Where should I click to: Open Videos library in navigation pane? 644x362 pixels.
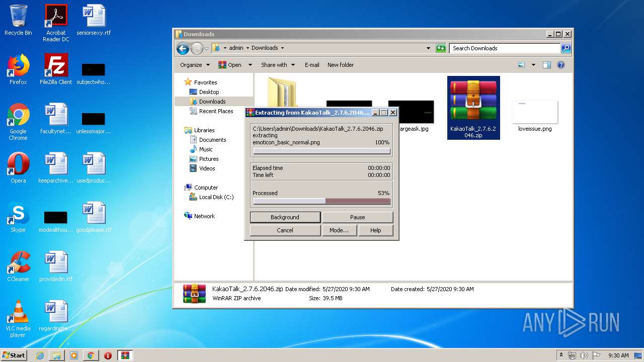pyautogui.click(x=207, y=168)
